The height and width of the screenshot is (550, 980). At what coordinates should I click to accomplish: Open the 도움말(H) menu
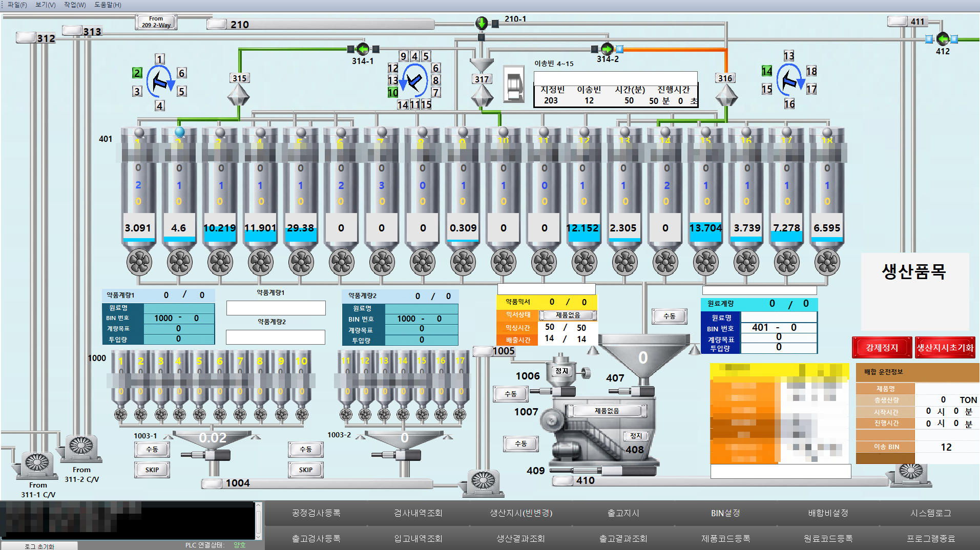click(108, 5)
